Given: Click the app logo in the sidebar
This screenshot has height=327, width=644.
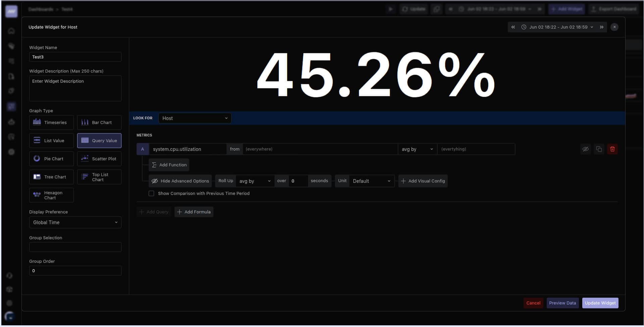Looking at the screenshot, I should (11, 11).
